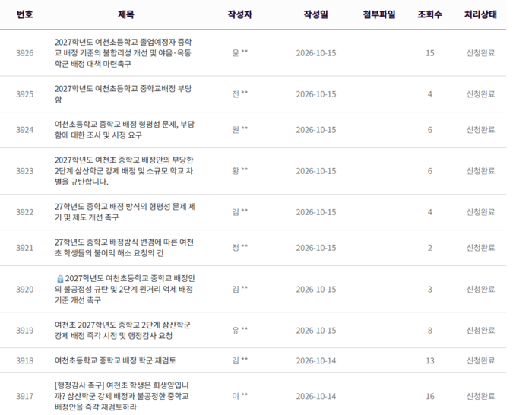Select post number 3926
Viewport: 532px width, 415px height.
25,53
